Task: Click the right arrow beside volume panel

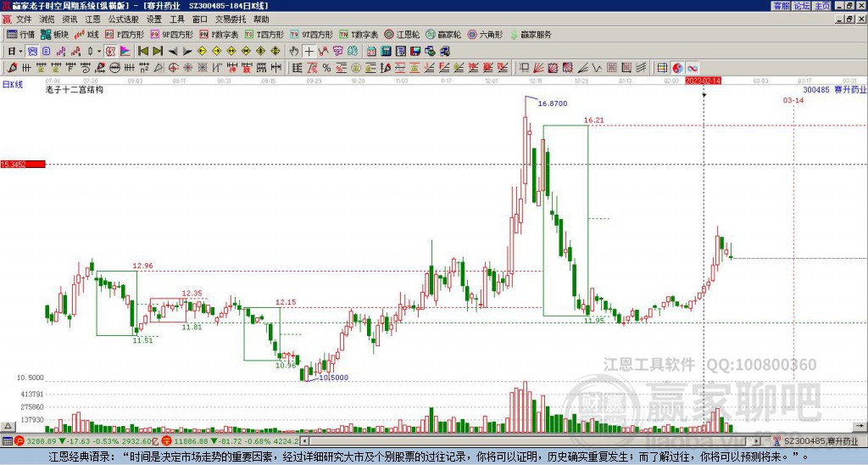Action: pos(860,426)
